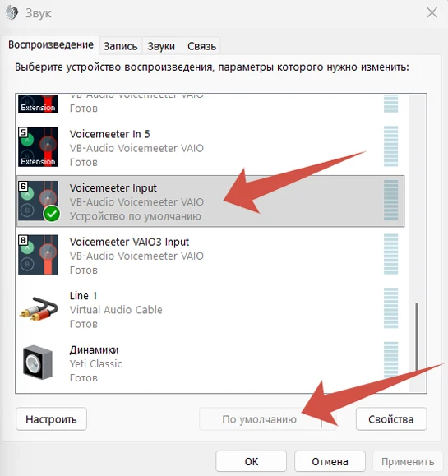Click the Line 1 audio cable icon
Viewport: 448px width, 476px height.
[x=39, y=309]
